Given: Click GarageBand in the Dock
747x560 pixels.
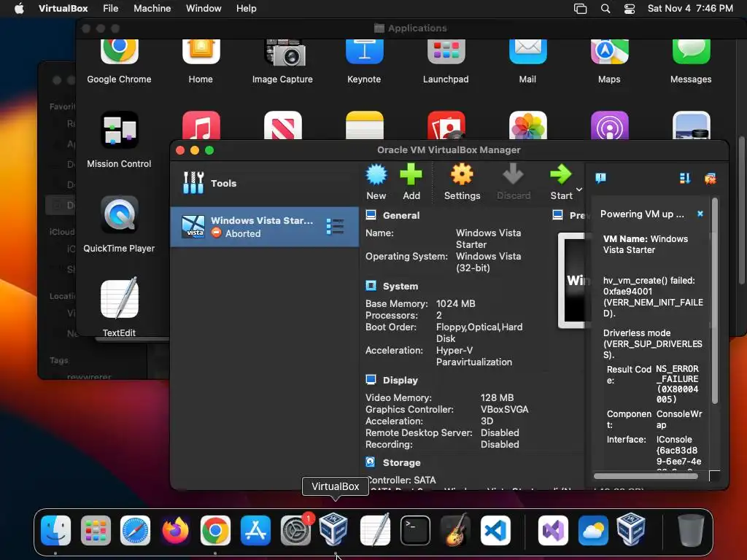Looking at the screenshot, I should pos(455,530).
